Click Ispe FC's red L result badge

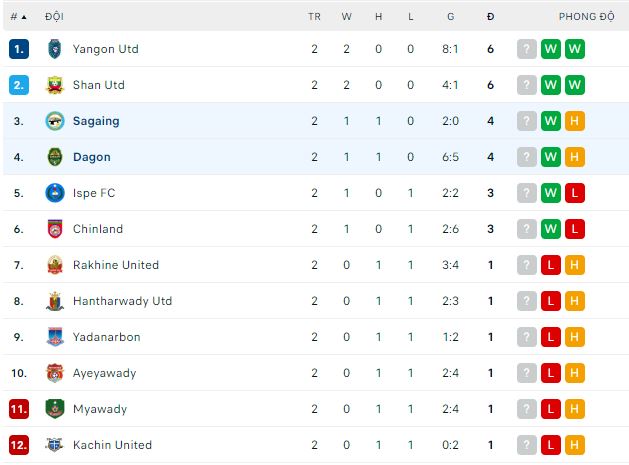pyautogui.click(x=574, y=193)
